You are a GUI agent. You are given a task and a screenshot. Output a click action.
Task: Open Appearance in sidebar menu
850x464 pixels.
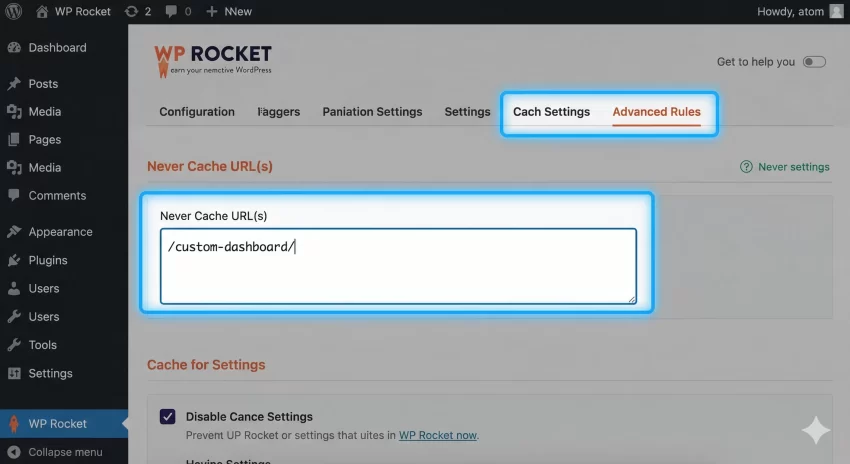[60, 231]
